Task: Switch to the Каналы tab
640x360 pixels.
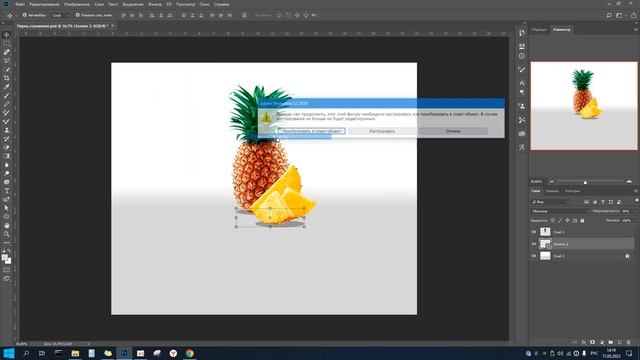Action: coord(552,191)
